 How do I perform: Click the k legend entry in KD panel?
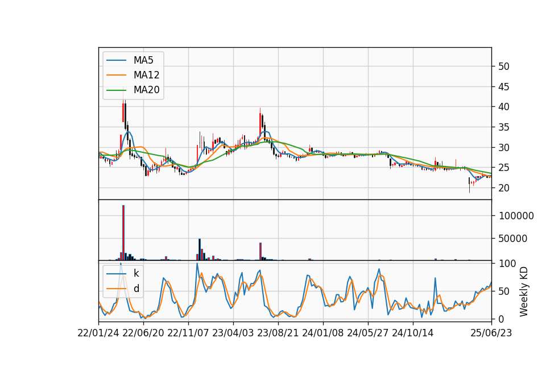click(x=136, y=273)
